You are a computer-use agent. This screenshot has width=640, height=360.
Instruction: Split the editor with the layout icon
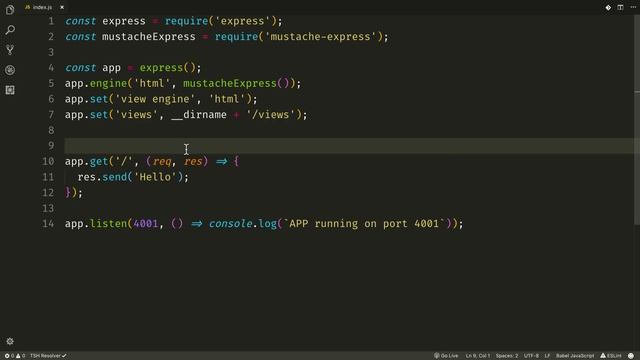pos(620,7)
